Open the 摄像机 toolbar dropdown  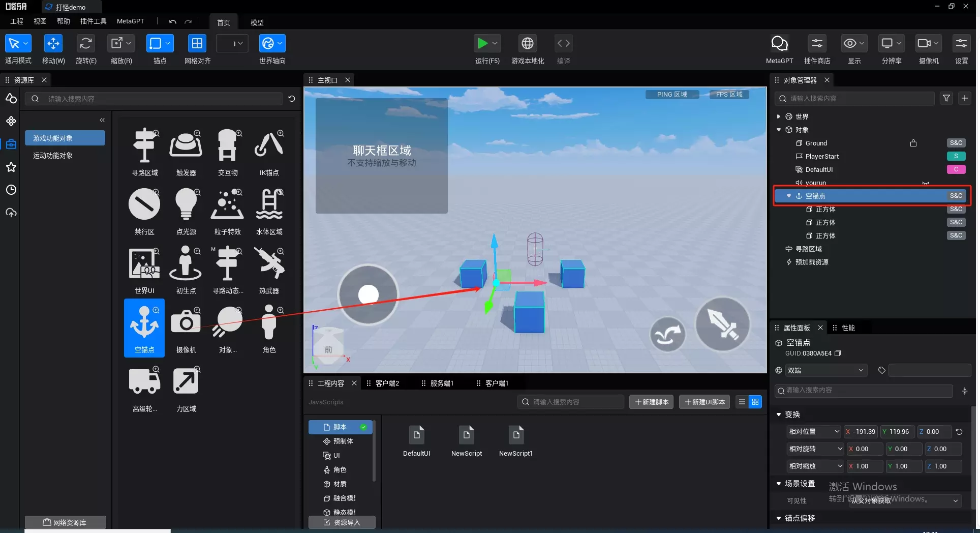[x=929, y=44]
